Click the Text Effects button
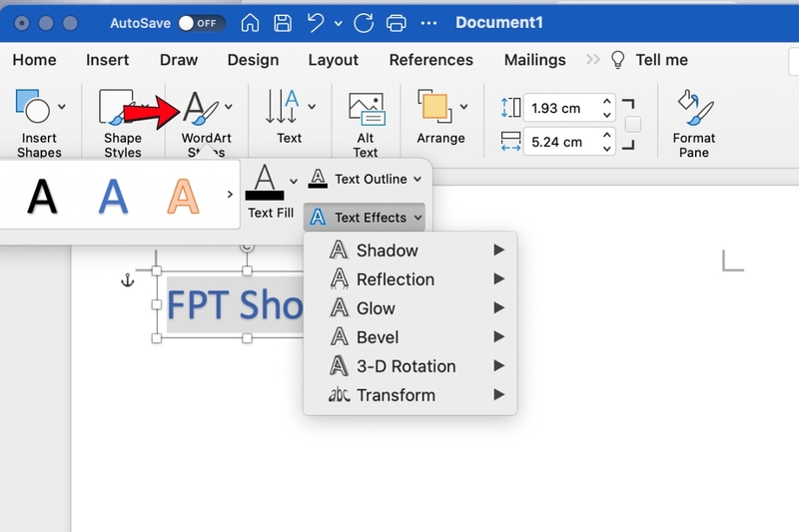The image size is (799, 532). point(365,218)
